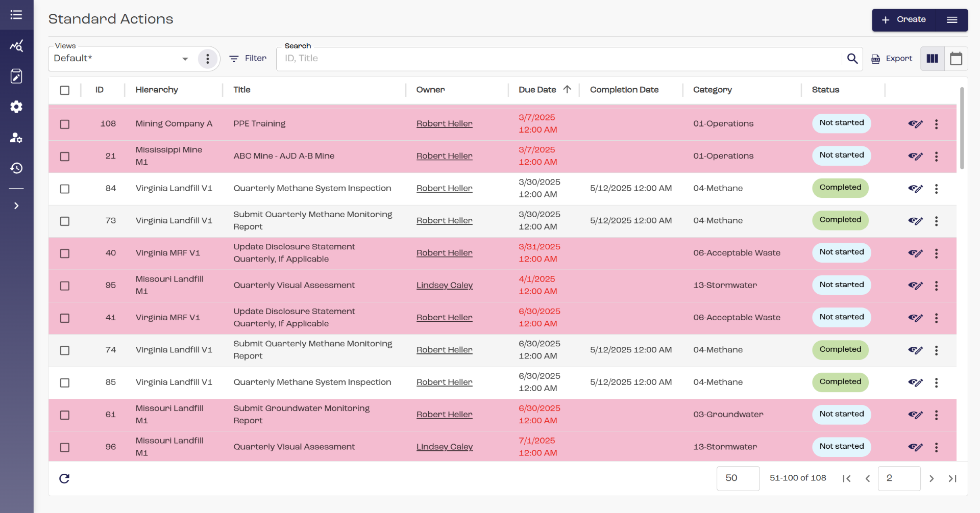
Task: Open row actions menu for ID 96
Action: click(936, 447)
